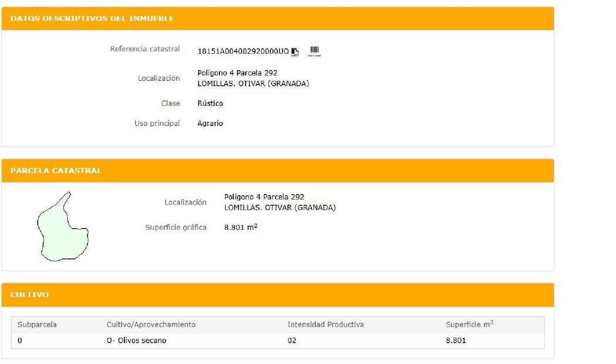
Task: Click the Cultivo/Aprovechamiento column header
Action: [151, 324]
